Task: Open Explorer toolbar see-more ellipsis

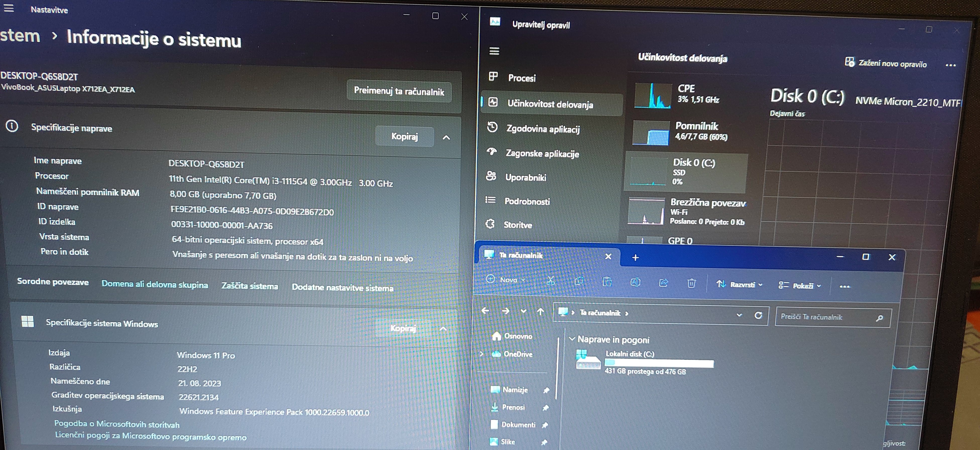Action: tap(844, 287)
